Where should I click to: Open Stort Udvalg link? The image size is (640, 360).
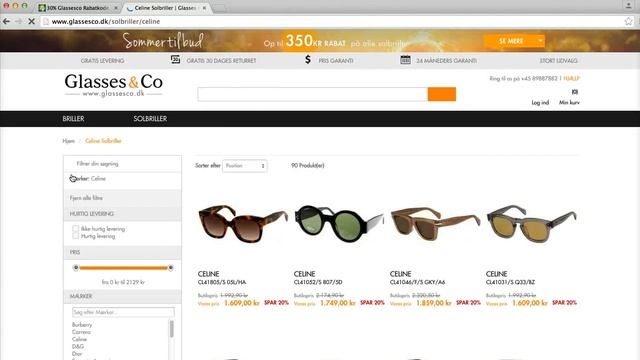(x=558, y=60)
